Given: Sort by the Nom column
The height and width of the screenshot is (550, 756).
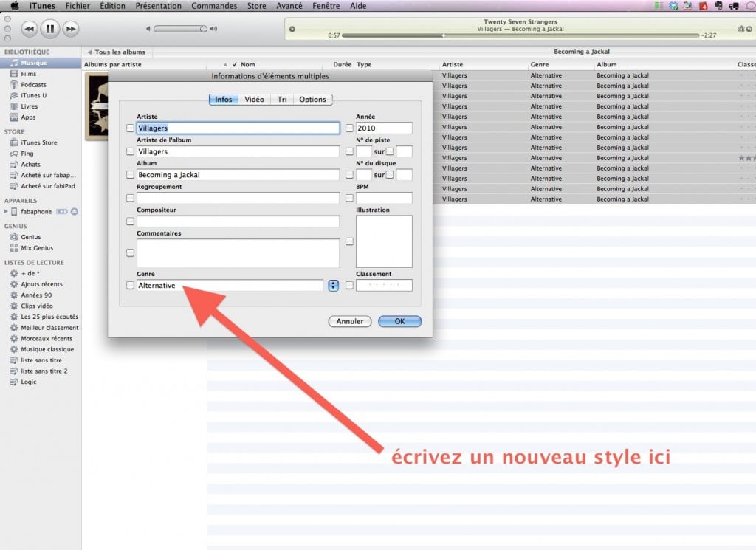Looking at the screenshot, I should click(248, 64).
